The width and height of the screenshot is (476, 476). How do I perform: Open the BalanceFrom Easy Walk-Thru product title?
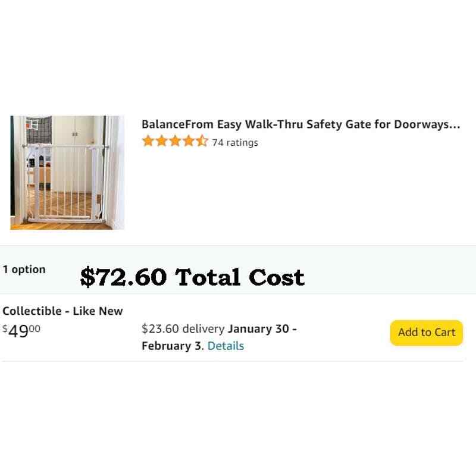[x=300, y=125]
